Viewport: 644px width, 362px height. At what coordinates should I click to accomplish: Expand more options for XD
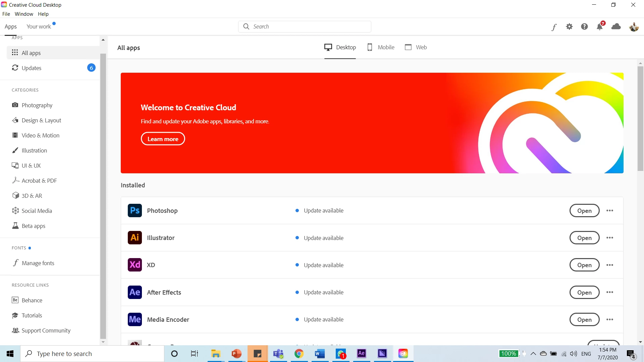(610, 265)
